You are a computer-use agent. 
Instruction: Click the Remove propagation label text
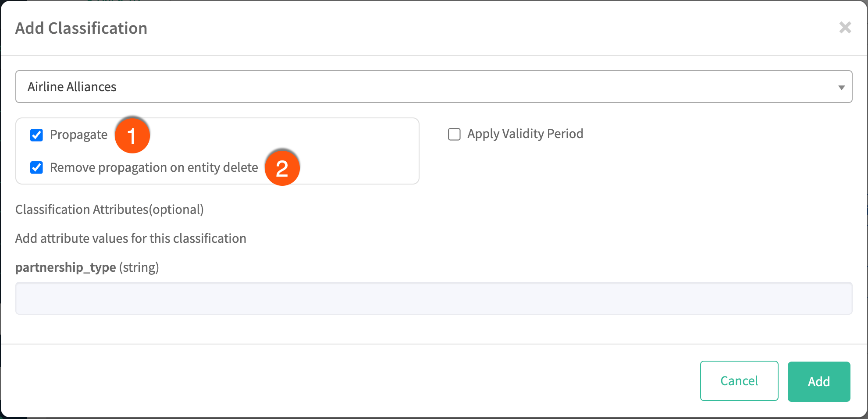point(153,167)
